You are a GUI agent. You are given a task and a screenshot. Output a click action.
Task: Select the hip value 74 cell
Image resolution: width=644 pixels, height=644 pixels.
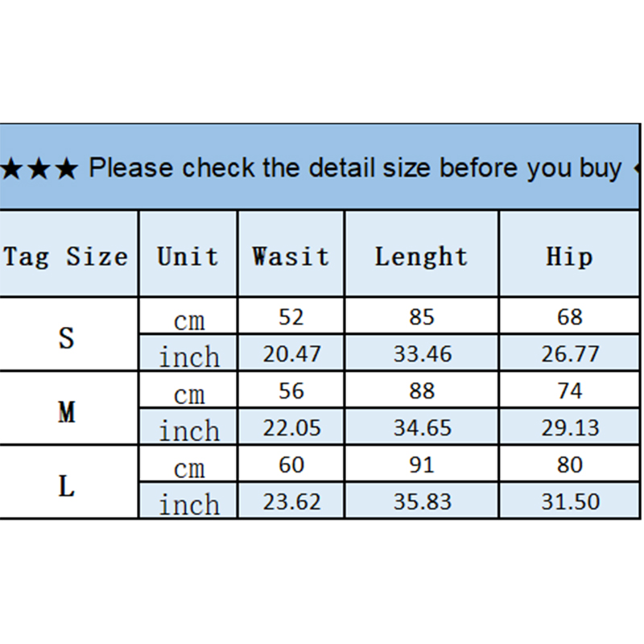click(570, 391)
